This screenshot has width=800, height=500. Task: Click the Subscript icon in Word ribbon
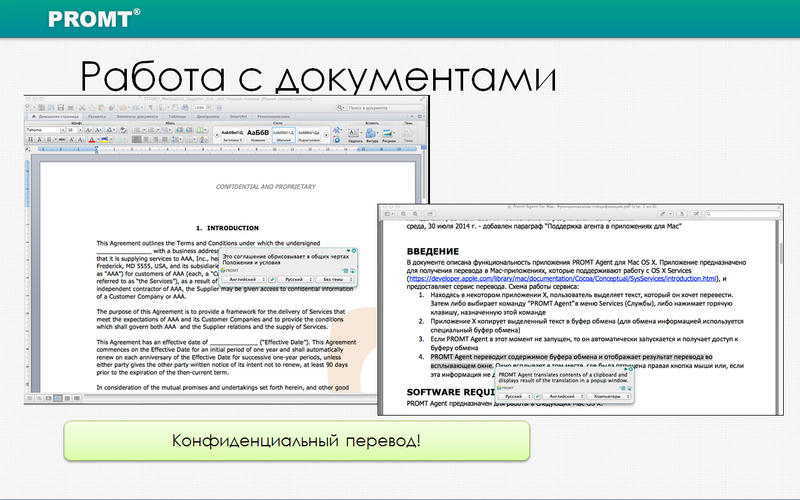[x=81, y=140]
